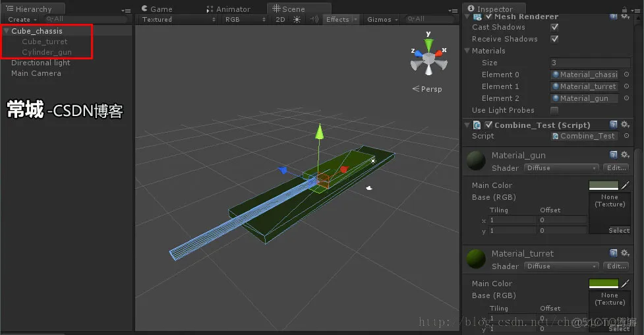
Task: Open Textured draw mode dropdown
Action: [179, 19]
